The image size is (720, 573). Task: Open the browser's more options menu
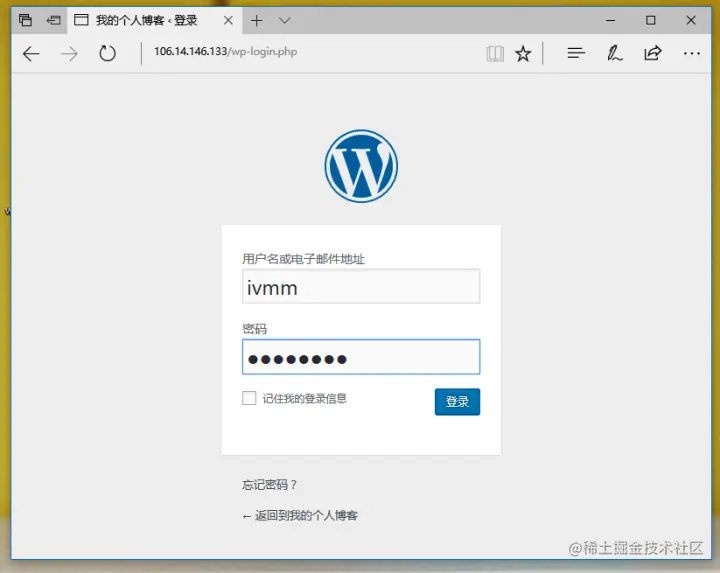(x=692, y=54)
